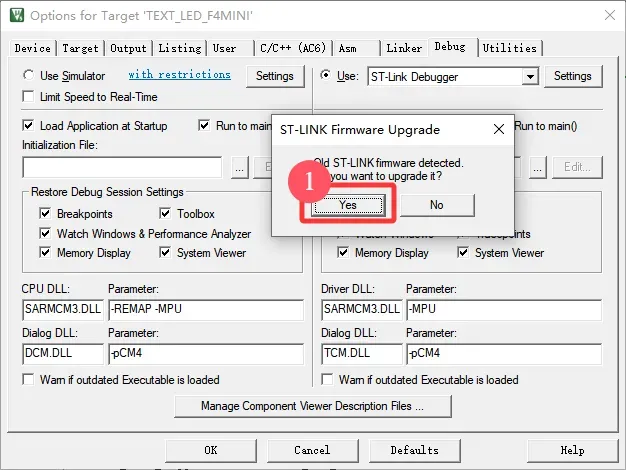Open the 'with restrictions' link
The image size is (626, 470).
coord(179,75)
